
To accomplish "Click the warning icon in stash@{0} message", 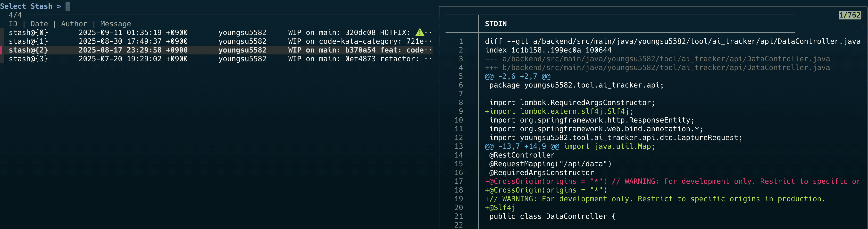I will pyautogui.click(x=419, y=32).
